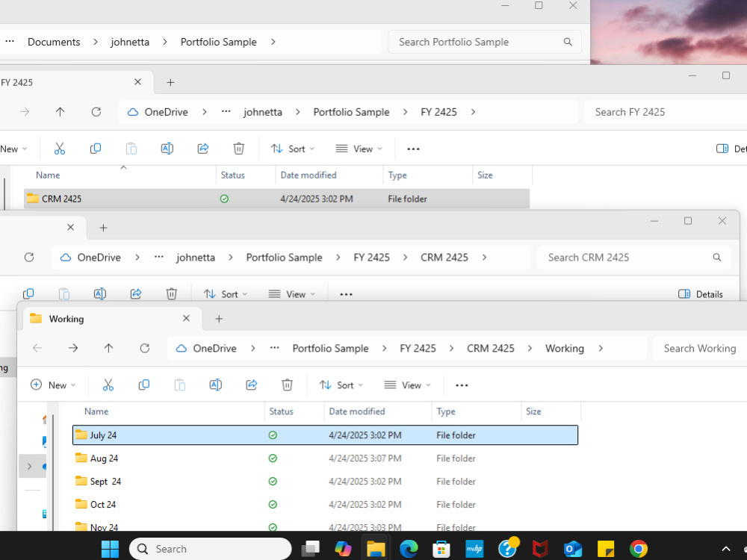Open View dropdown in CRM 2425 window
Image resolution: width=747 pixels, height=560 pixels.
click(x=291, y=293)
